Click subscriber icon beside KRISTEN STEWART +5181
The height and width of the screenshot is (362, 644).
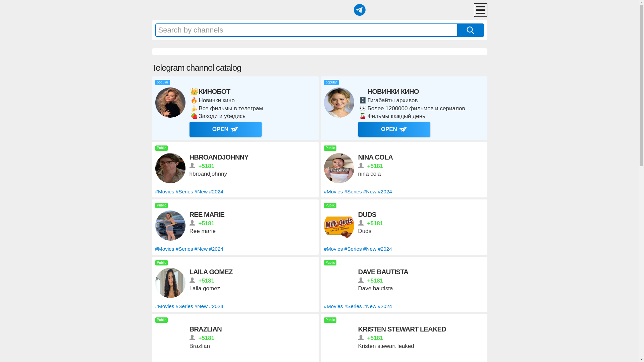coord(361,338)
